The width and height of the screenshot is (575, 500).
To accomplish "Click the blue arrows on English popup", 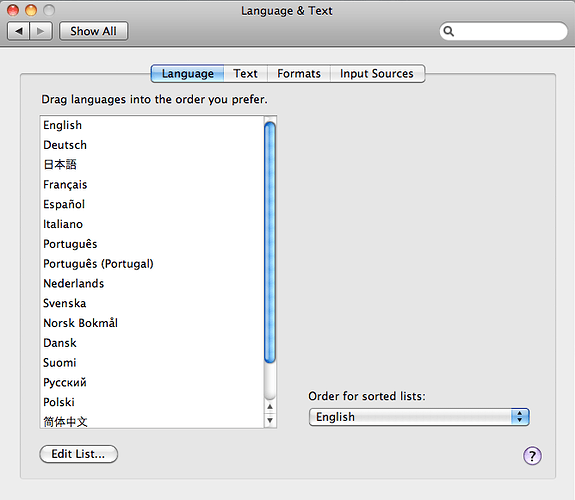I will pyautogui.click(x=520, y=417).
